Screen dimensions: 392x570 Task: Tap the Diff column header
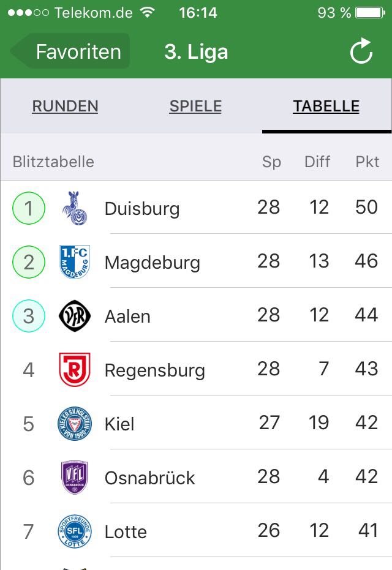point(317,162)
